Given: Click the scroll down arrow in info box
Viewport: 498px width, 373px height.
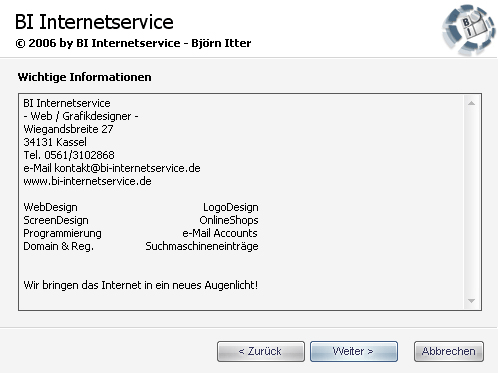Looking at the screenshot, I should coord(471,301).
